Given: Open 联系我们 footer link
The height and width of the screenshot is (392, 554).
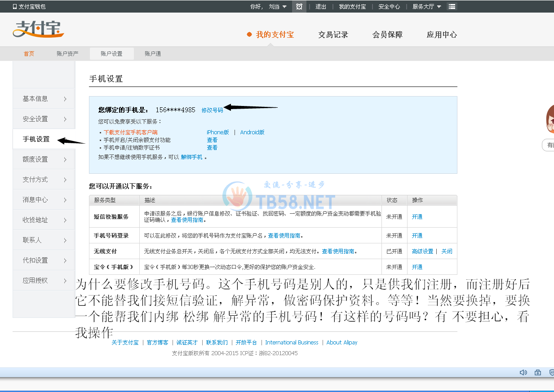Looking at the screenshot, I should 217,343.
